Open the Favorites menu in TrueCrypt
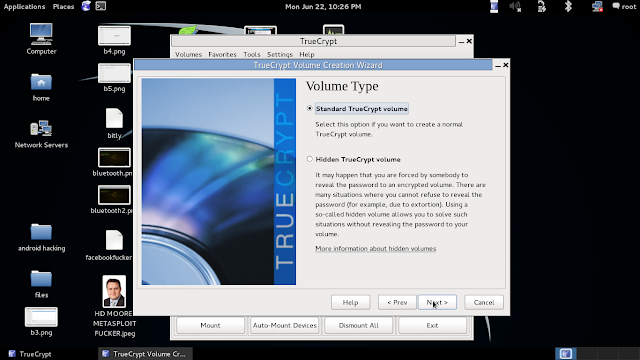 [x=222, y=54]
